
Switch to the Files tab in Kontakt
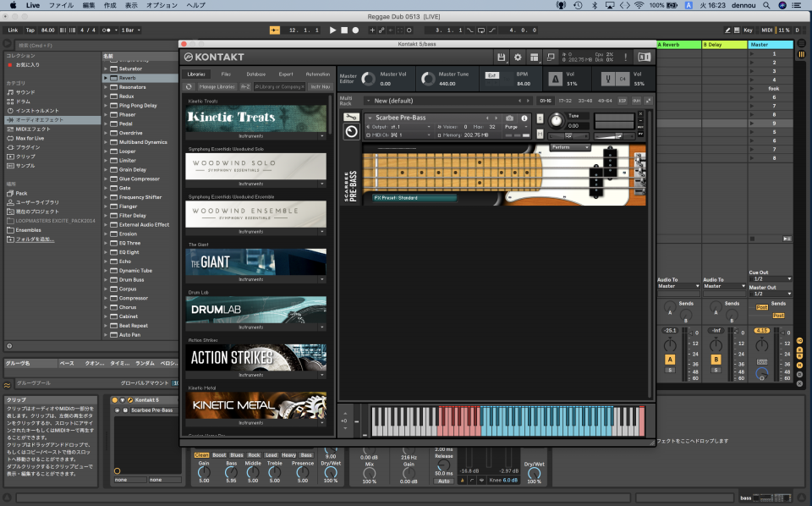coord(225,74)
